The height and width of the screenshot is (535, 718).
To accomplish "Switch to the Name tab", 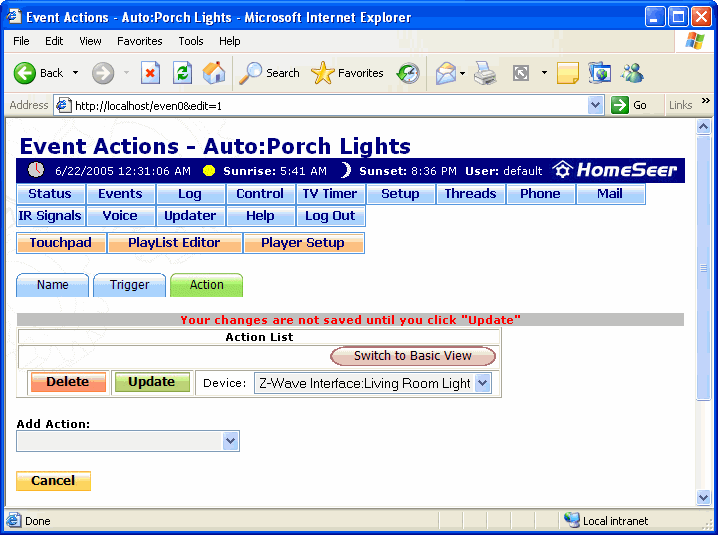I will click(52, 285).
